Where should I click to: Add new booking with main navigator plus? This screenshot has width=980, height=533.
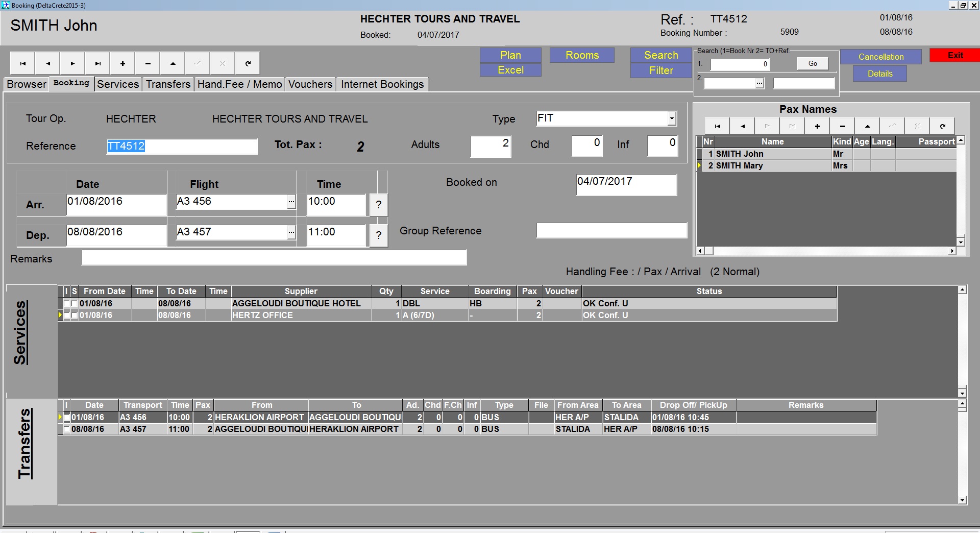(x=122, y=64)
